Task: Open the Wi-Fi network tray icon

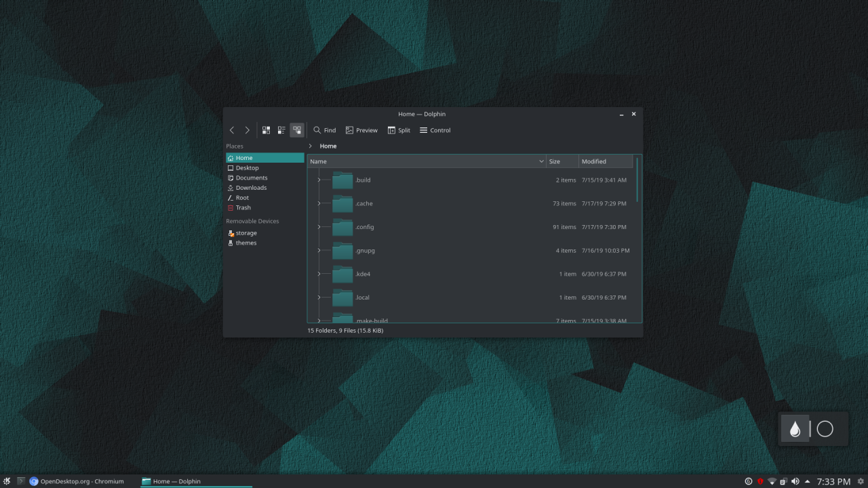Action: tap(772, 481)
